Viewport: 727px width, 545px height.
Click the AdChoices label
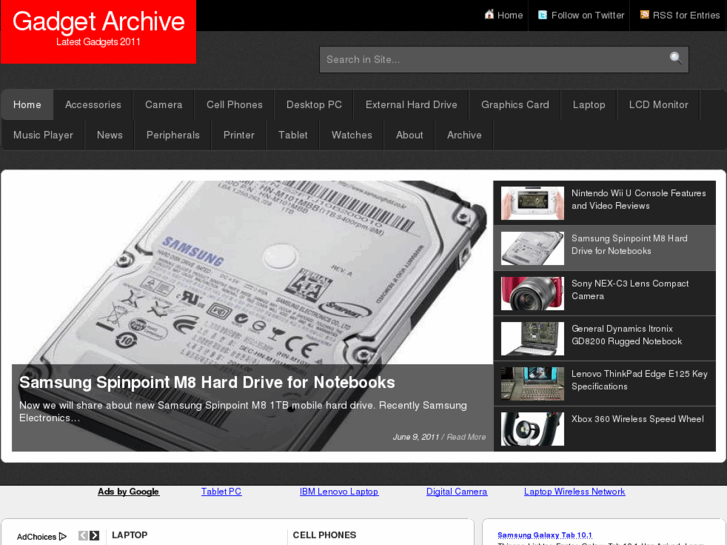[36, 537]
